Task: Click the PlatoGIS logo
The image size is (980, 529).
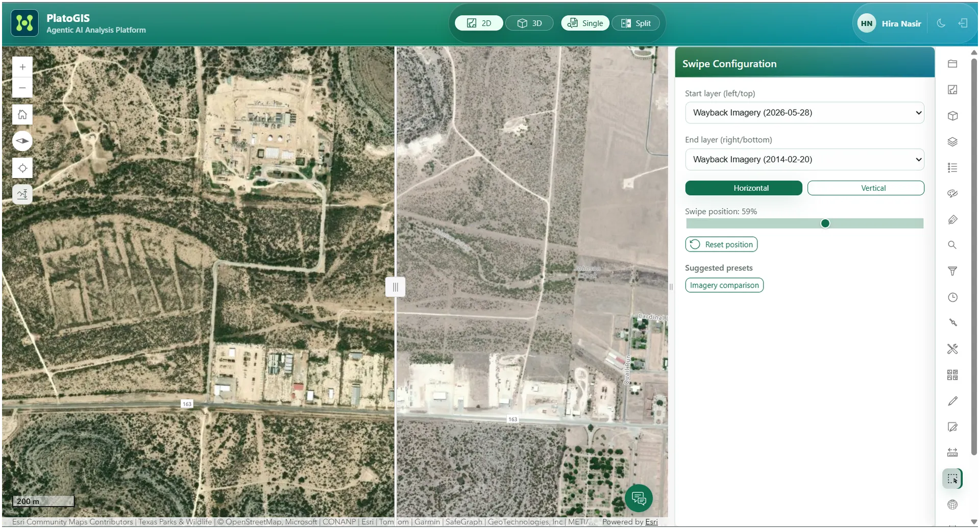Action: click(24, 23)
